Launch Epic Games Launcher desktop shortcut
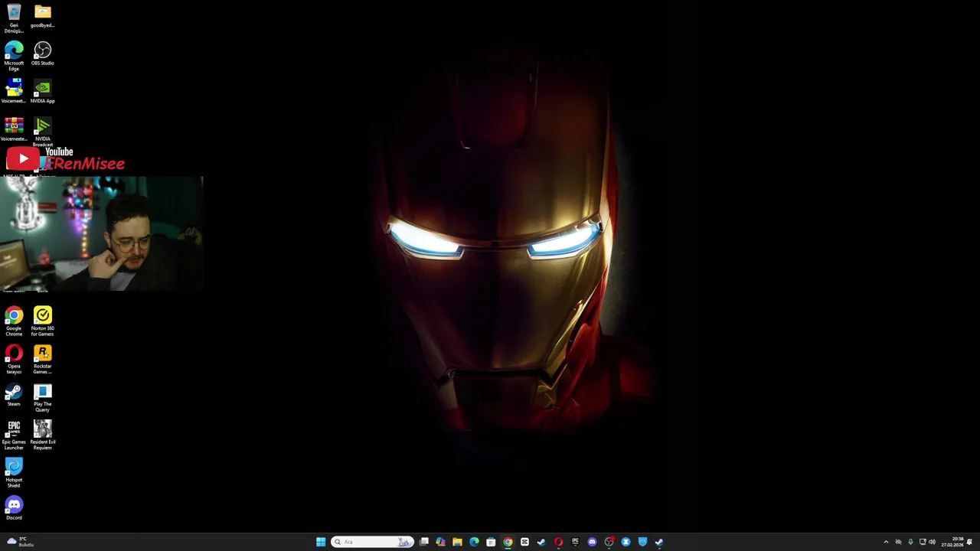 point(14,435)
